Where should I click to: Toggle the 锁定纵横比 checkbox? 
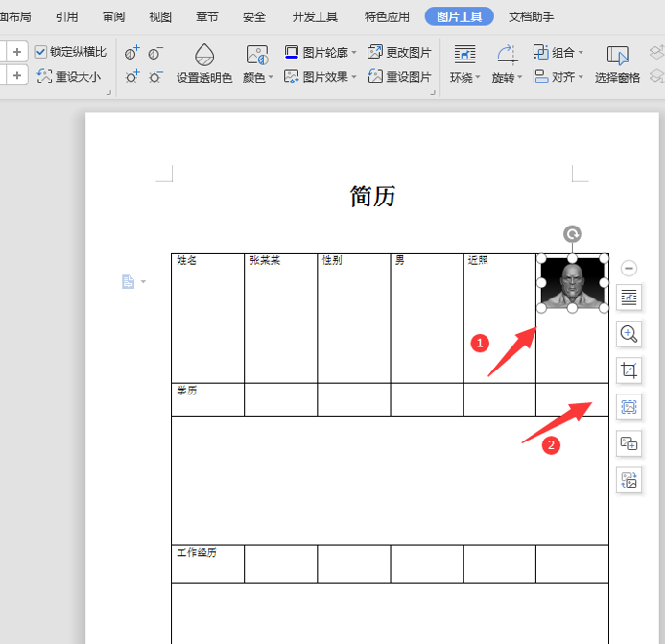pyautogui.click(x=40, y=52)
